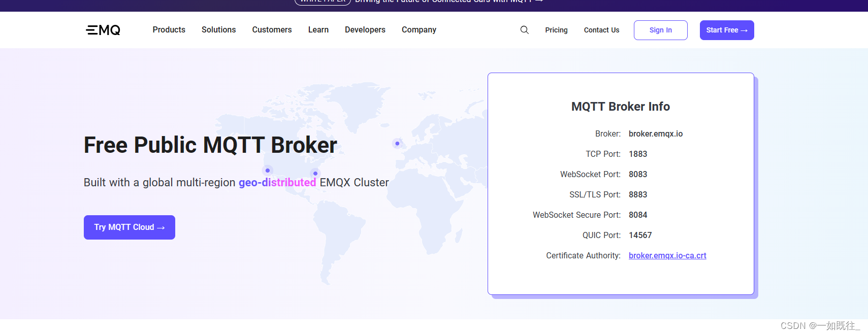Viewport: 868px width, 335px height.
Task: Open the Products menu
Action: [169, 30]
